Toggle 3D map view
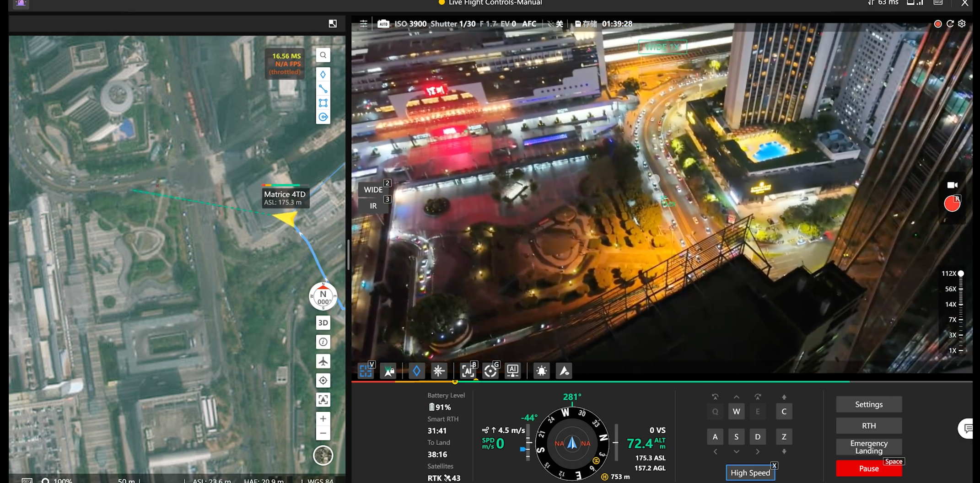Screen dimensions: 980x483 pos(323,322)
